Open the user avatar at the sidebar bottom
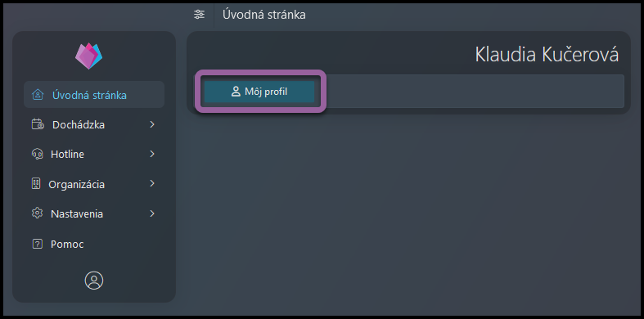The height and width of the screenshot is (319, 644). [94, 281]
